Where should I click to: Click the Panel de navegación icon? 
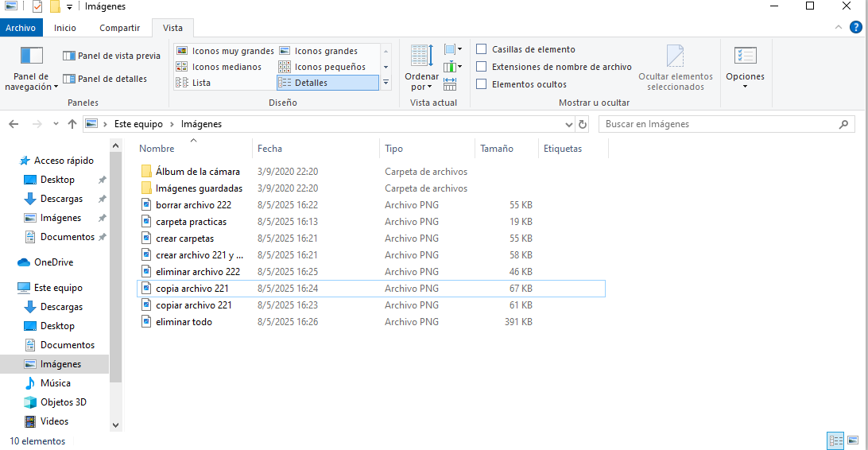click(32, 57)
